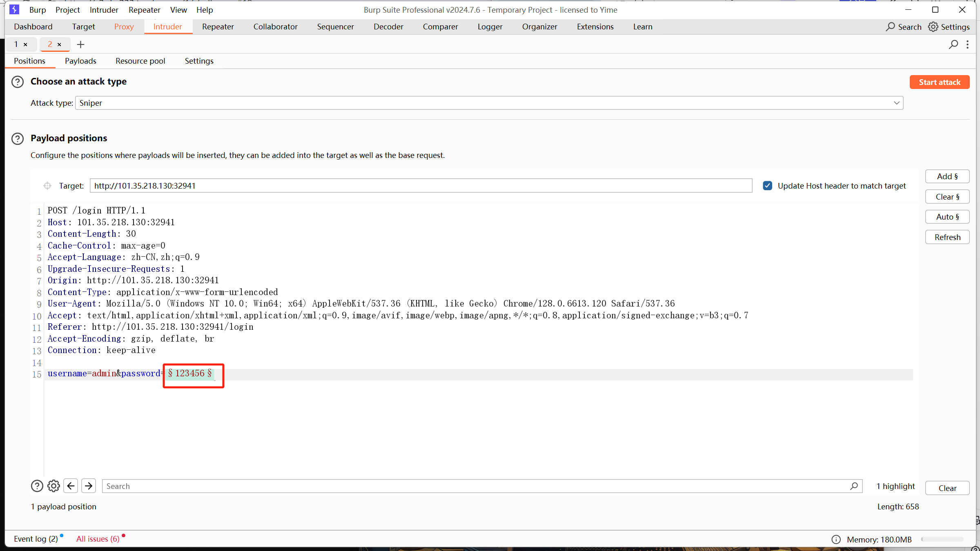Click the magnifier icon in search bar
The image size is (980, 551).
(x=854, y=486)
